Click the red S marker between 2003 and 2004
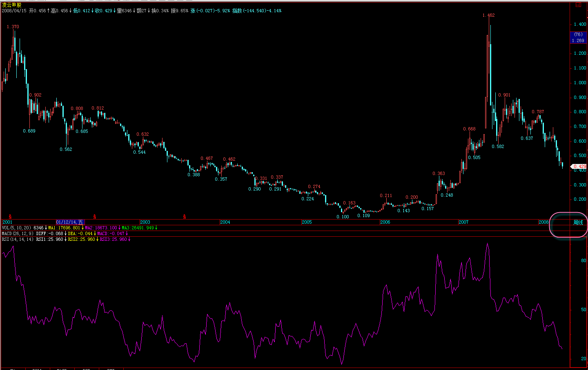 click(x=185, y=217)
